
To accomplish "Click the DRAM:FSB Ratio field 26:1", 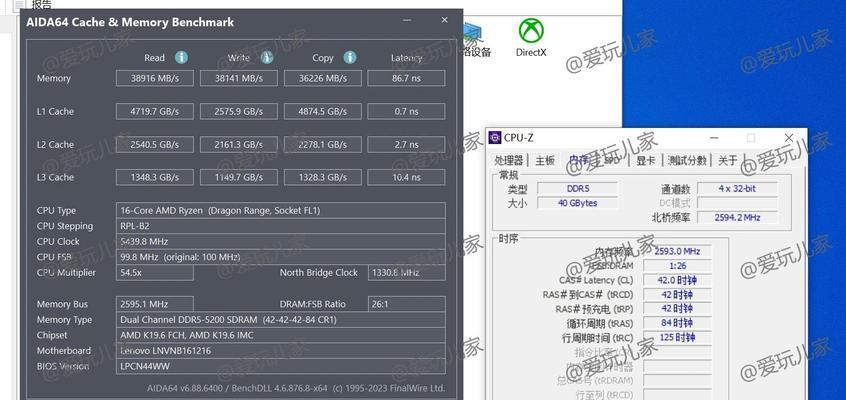I will coord(406,304).
